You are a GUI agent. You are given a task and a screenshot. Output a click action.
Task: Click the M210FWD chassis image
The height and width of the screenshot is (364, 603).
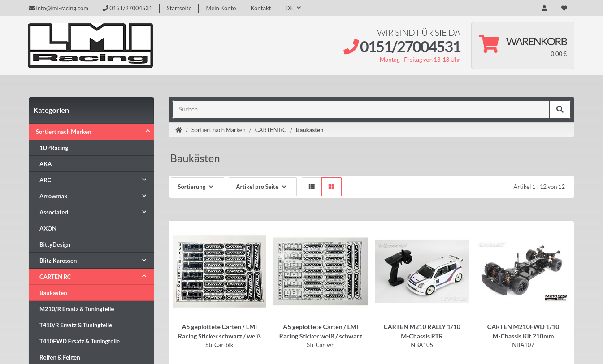(523, 271)
